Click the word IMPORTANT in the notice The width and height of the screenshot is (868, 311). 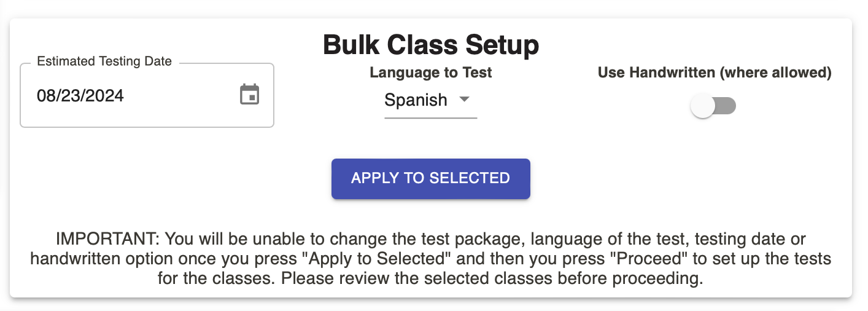tap(107, 238)
